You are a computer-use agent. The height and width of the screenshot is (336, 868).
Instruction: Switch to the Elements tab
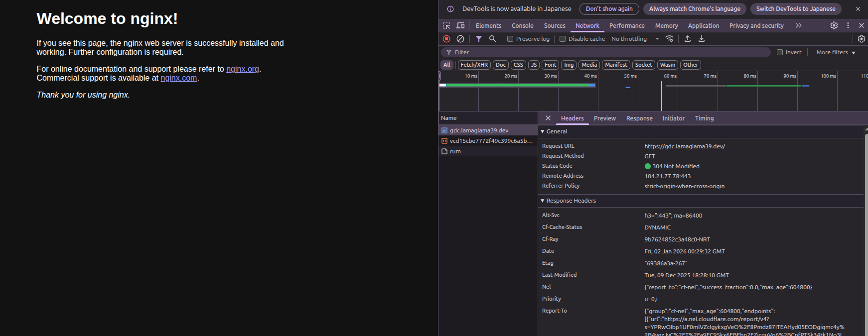(x=489, y=25)
